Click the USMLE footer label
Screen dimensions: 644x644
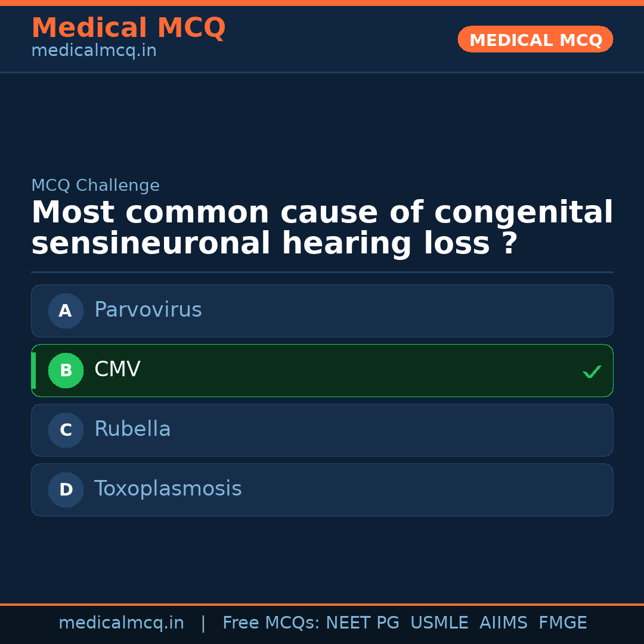(439, 623)
